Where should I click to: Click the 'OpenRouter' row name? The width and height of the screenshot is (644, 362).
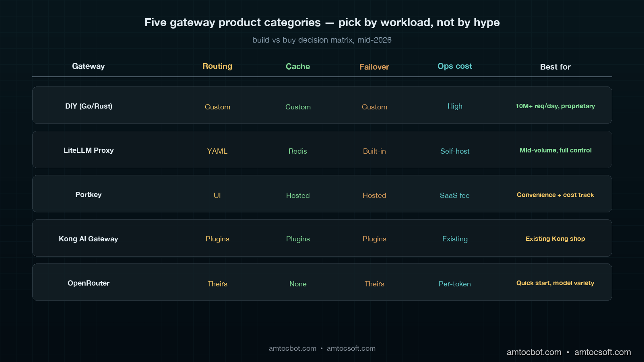click(89, 283)
